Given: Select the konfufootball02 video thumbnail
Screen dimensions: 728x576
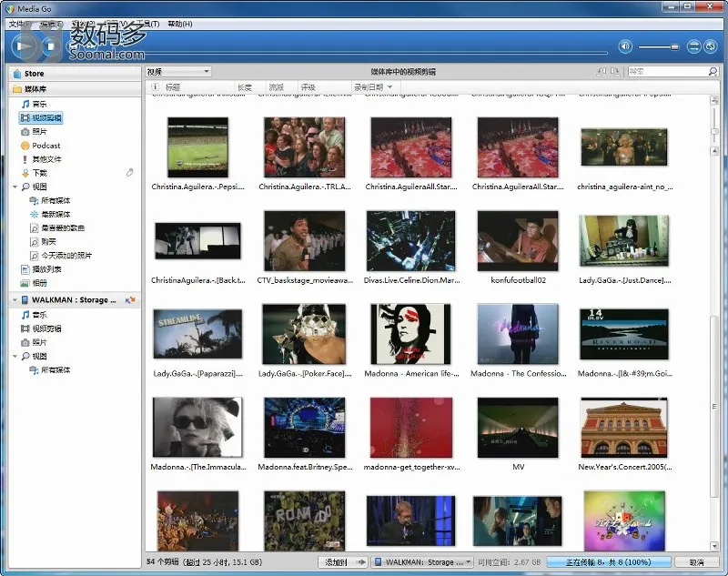Looking at the screenshot, I should coord(518,240).
